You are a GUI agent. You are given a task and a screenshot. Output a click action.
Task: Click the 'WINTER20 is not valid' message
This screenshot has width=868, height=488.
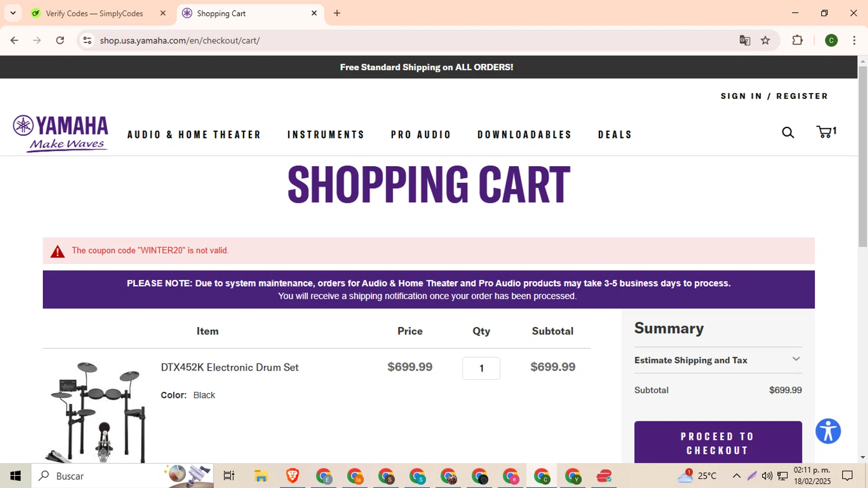pyautogui.click(x=150, y=251)
